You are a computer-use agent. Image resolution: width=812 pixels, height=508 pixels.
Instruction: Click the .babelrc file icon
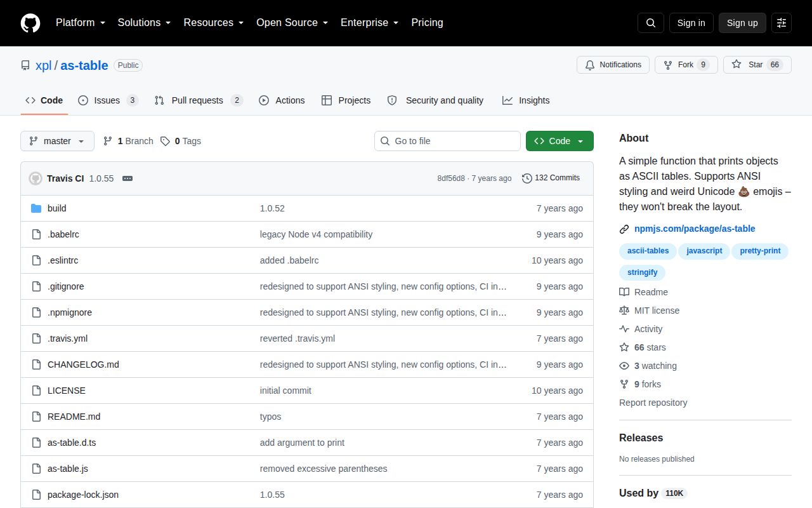36,234
